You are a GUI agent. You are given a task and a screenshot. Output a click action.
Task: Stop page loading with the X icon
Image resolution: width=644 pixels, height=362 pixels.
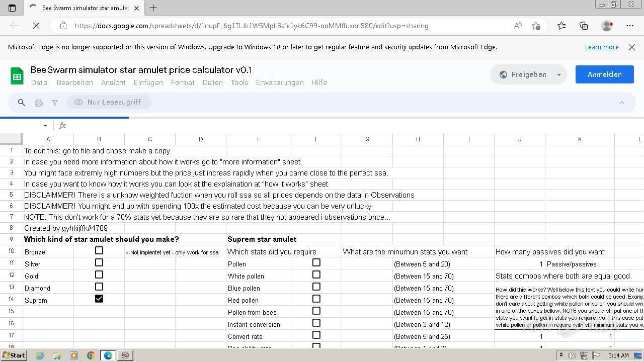36,26
